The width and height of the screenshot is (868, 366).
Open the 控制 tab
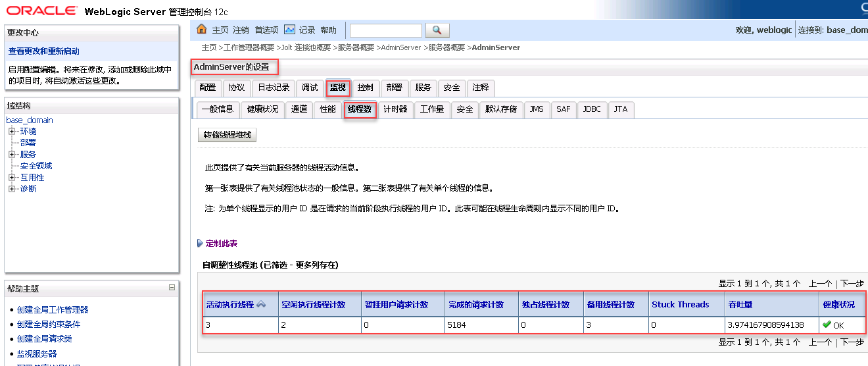[366, 88]
